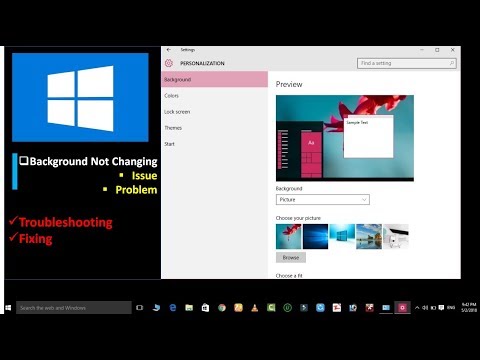Open the Themes category
This screenshot has height=360, width=480.
[214, 128]
